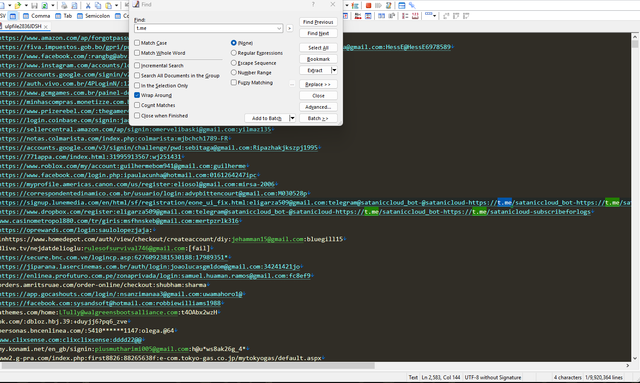640x383 pixels.
Task: Click the Find Next button
Action: tap(318, 33)
